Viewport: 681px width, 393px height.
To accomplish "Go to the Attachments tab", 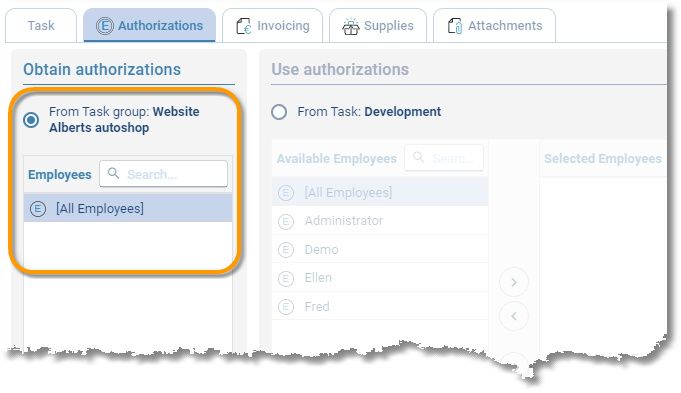I will coord(494,26).
